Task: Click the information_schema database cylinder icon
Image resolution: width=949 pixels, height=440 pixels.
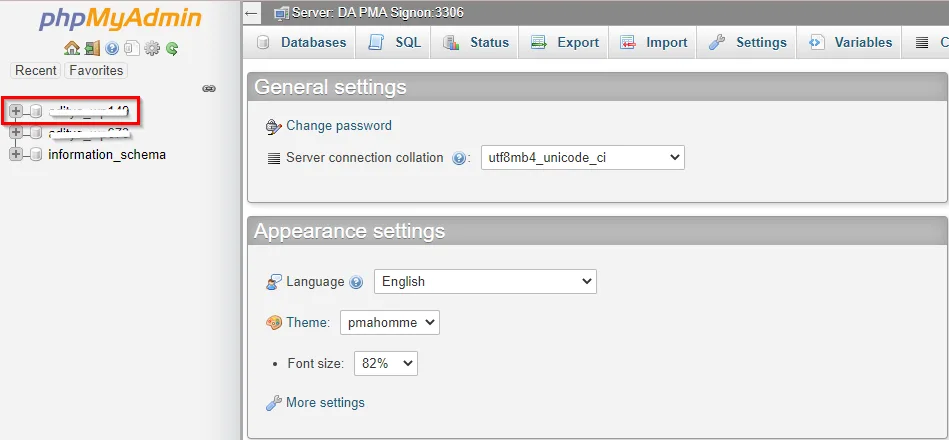Action: pyautogui.click(x=36, y=154)
